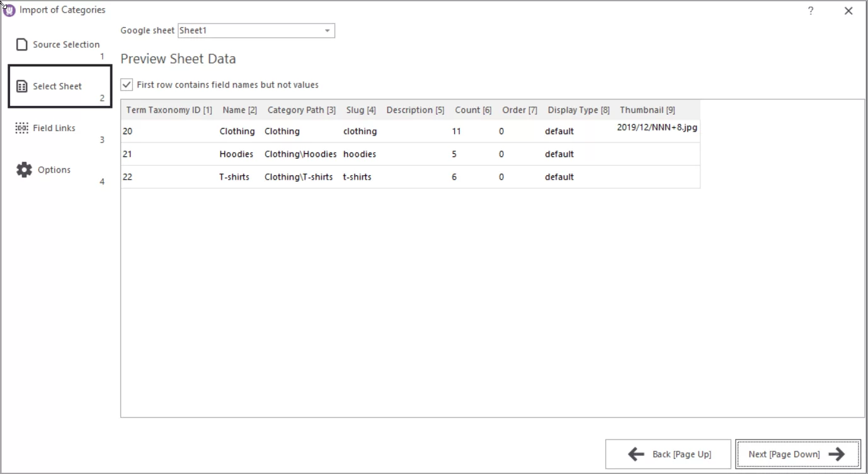Open the Field Links panel icon
This screenshot has width=868, height=474.
(x=22, y=127)
